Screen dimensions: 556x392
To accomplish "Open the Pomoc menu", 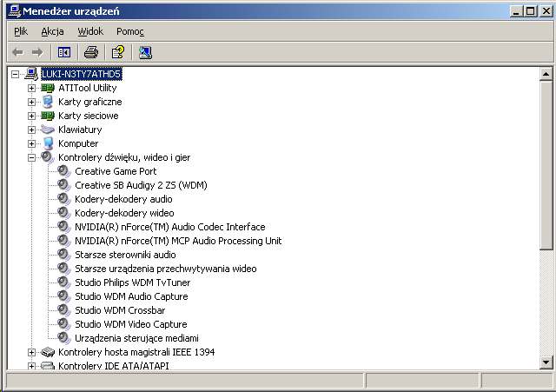I will click(x=130, y=31).
